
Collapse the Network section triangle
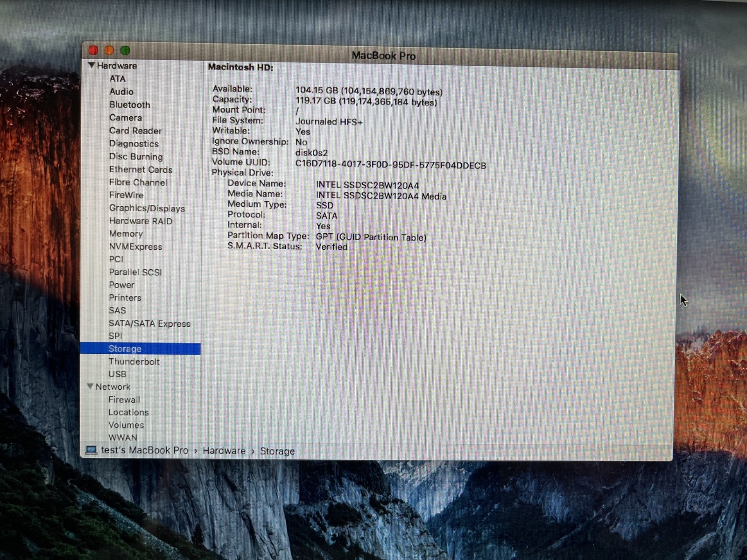(91, 386)
